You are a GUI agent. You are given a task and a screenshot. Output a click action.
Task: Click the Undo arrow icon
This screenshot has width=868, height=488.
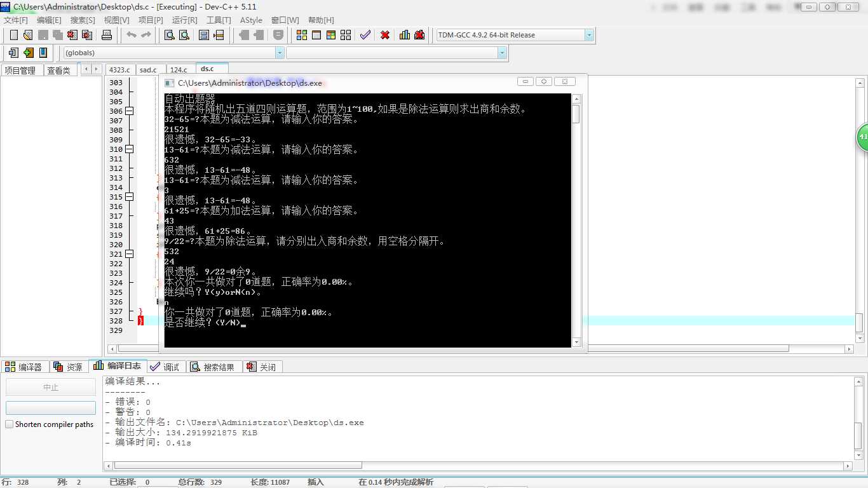tap(132, 35)
